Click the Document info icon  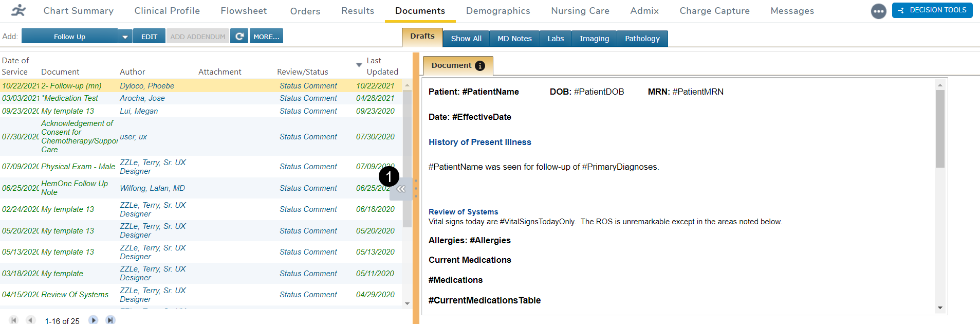click(x=480, y=66)
